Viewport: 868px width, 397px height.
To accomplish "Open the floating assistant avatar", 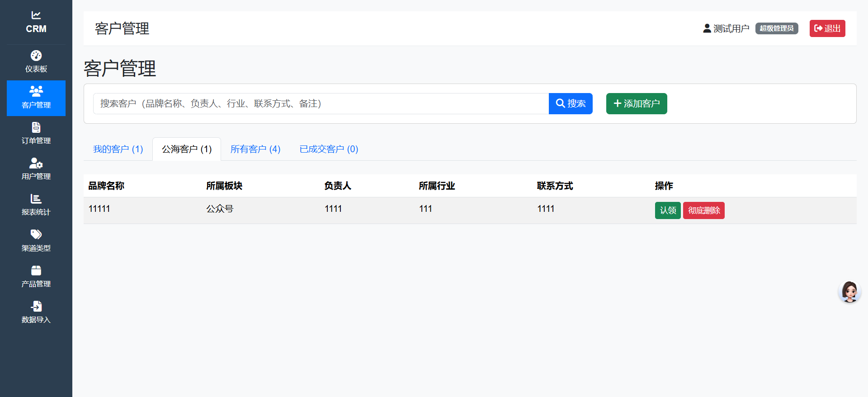I will (x=849, y=292).
